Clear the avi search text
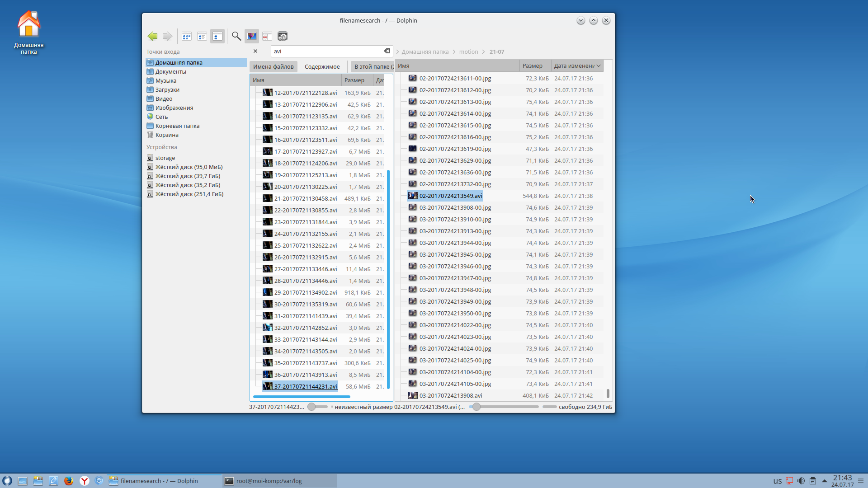Viewport: 868px width, 488px height. tap(387, 51)
